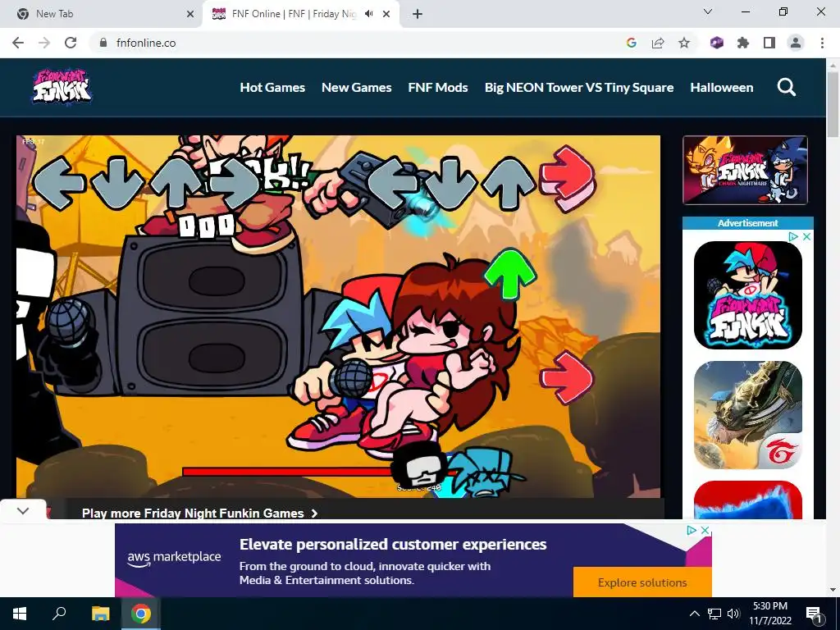Click Play more Friday Night Funkin Games link
Screen dimensions: 840x630
tap(200, 514)
